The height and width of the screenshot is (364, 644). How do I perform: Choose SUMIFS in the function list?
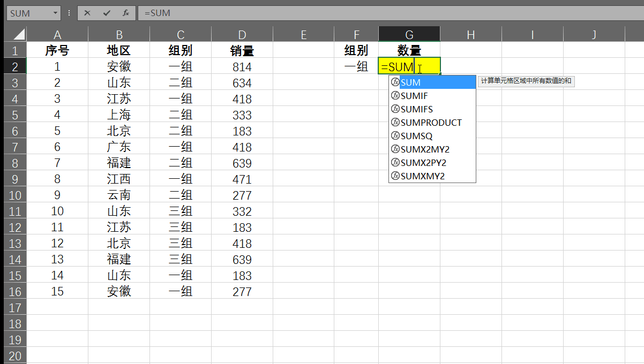(x=432, y=109)
